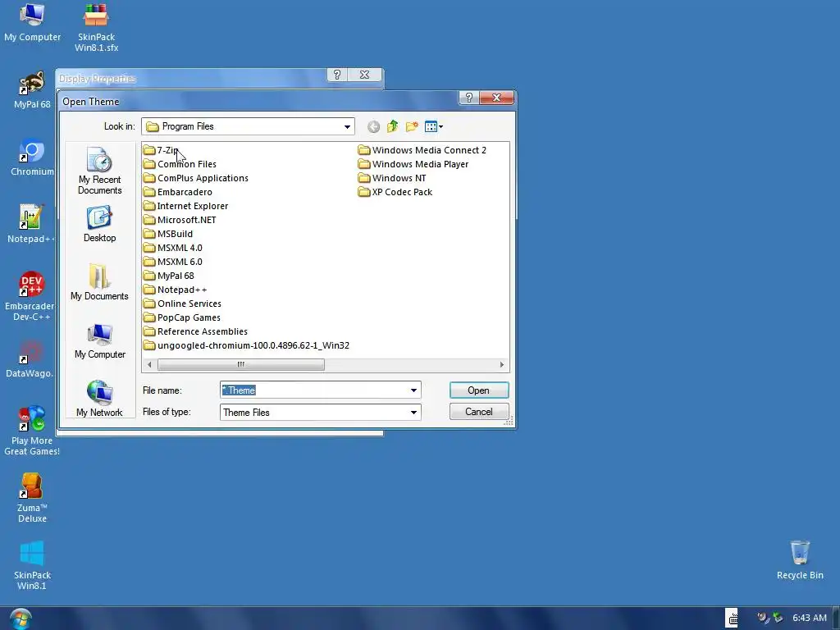
Task: Click the Open button
Action: tap(479, 390)
